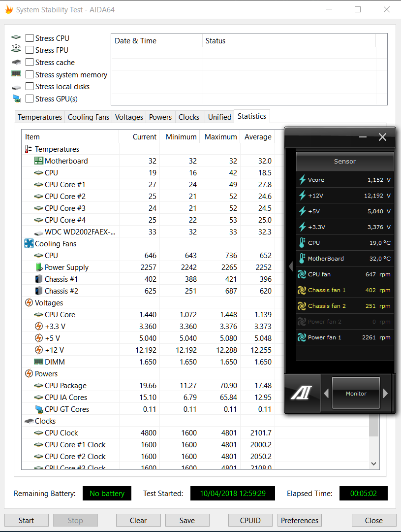Click the Clocks group icon
Image resolution: width=401 pixels, height=532 pixels.
click(x=29, y=421)
